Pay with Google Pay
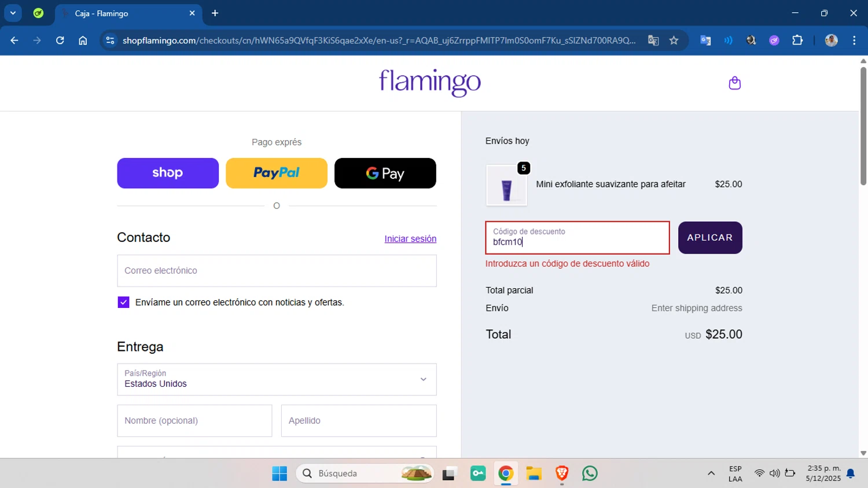Viewport: 868px width, 488px height. click(385, 173)
